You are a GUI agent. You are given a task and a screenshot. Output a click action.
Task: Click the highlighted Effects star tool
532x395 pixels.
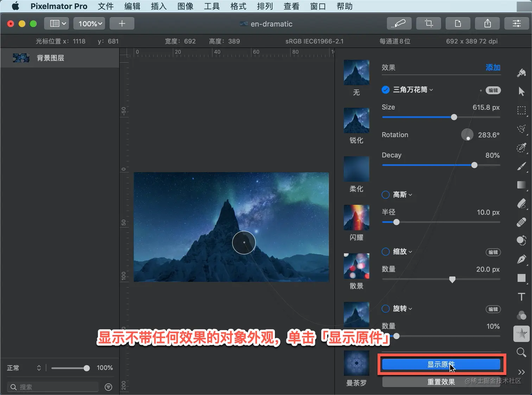tap(521, 334)
